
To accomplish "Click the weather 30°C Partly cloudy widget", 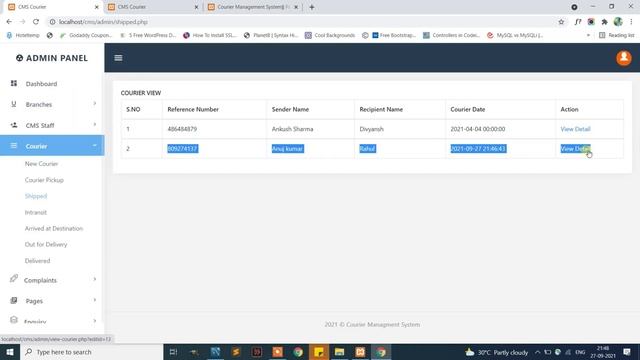I will [x=497, y=352].
